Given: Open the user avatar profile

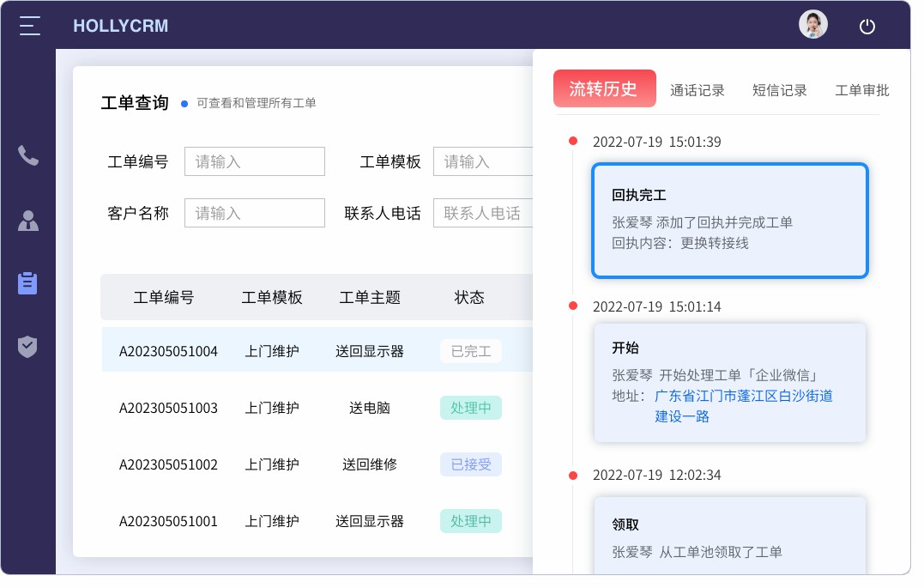Looking at the screenshot, I should click(812, 25).
